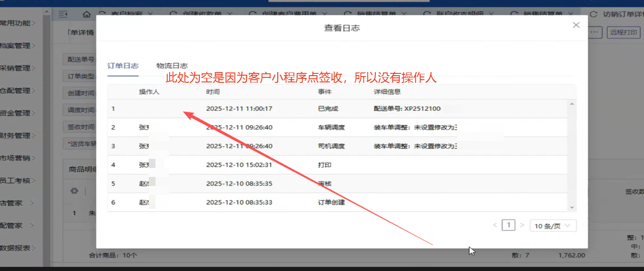Switch to the 物流日志 tab
Viewport: 644px width, 271px height.
(x=172, y=66)
